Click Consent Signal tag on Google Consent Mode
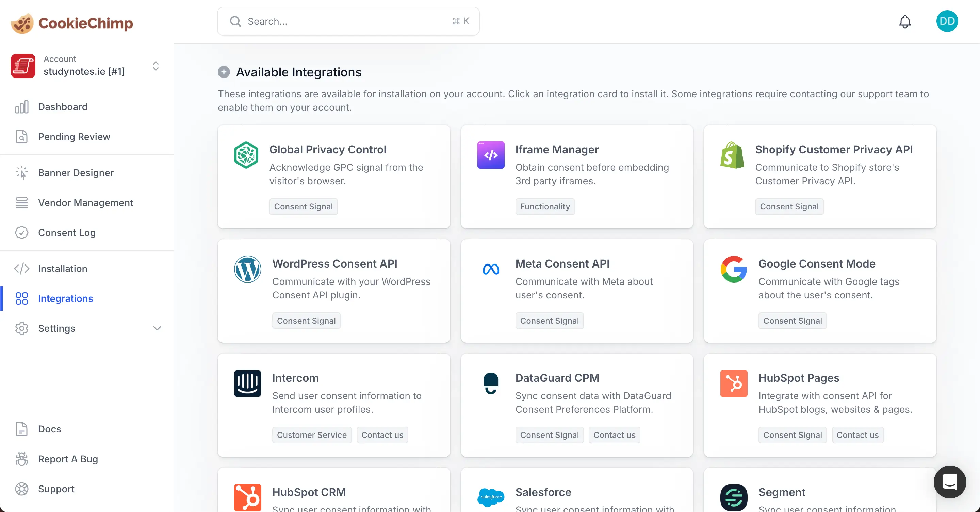The height and width of the screenshot is (512, 980). 793,321
